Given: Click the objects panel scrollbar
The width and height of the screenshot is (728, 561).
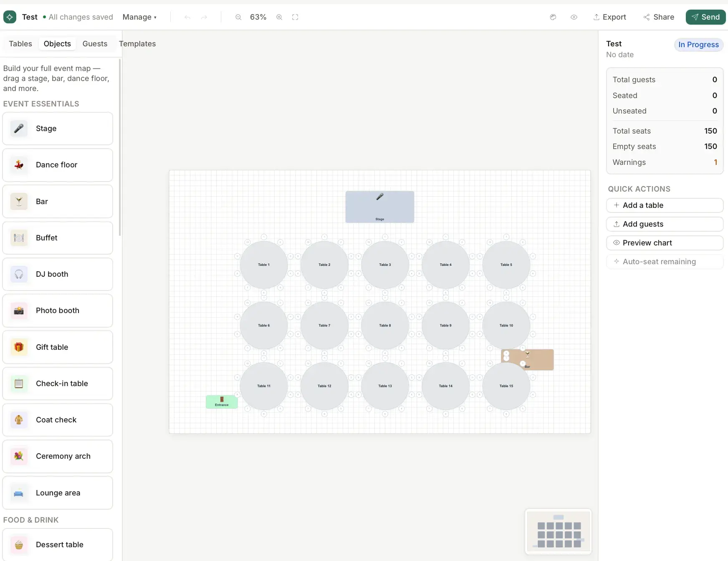Looking at the screenshot, I should (x=120, y=147).
